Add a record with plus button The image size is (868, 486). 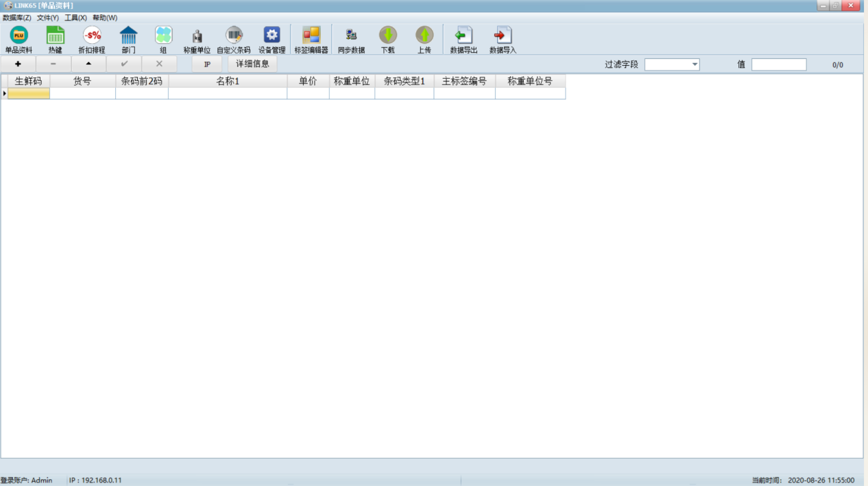(x=18, y=64)
